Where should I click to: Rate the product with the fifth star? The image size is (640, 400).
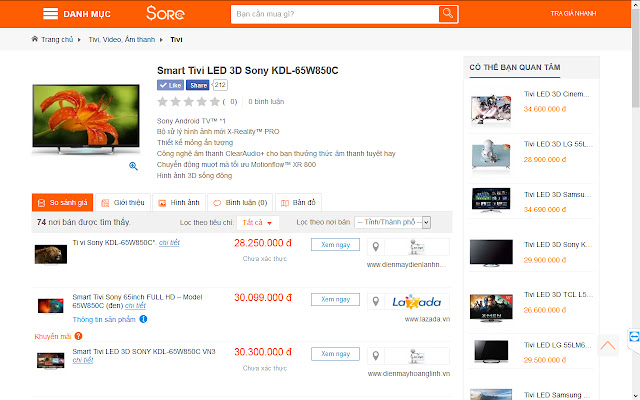point(215,102)
